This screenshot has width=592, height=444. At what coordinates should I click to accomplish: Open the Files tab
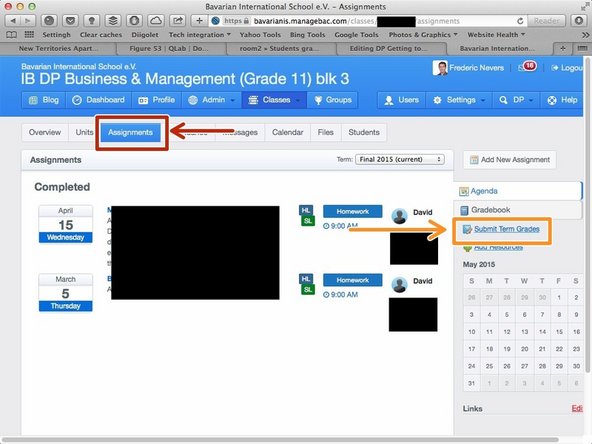coord(325,133)
